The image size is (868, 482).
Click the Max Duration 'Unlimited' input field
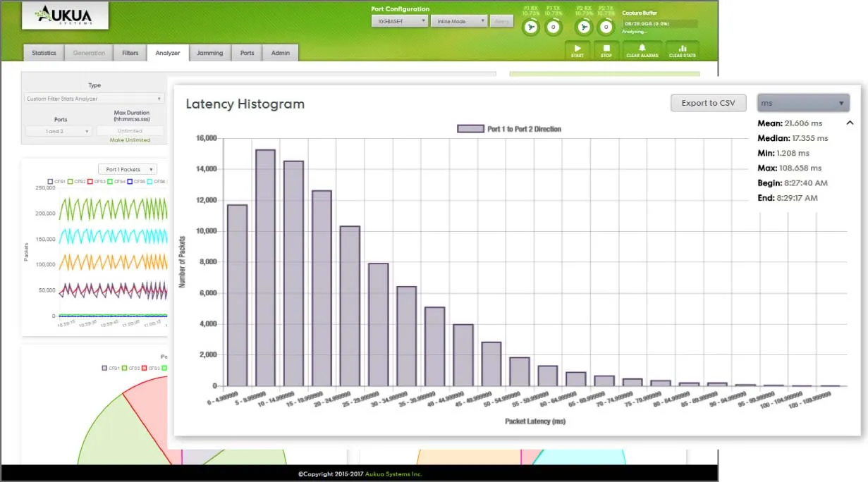[x=130, y=131]
